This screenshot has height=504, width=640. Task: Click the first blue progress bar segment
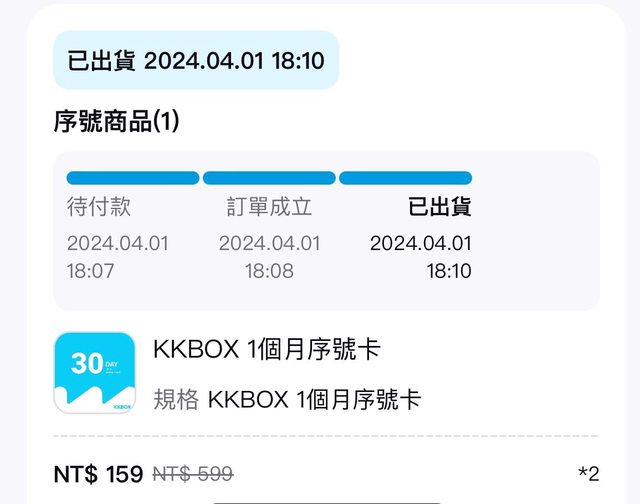point(133,178)
